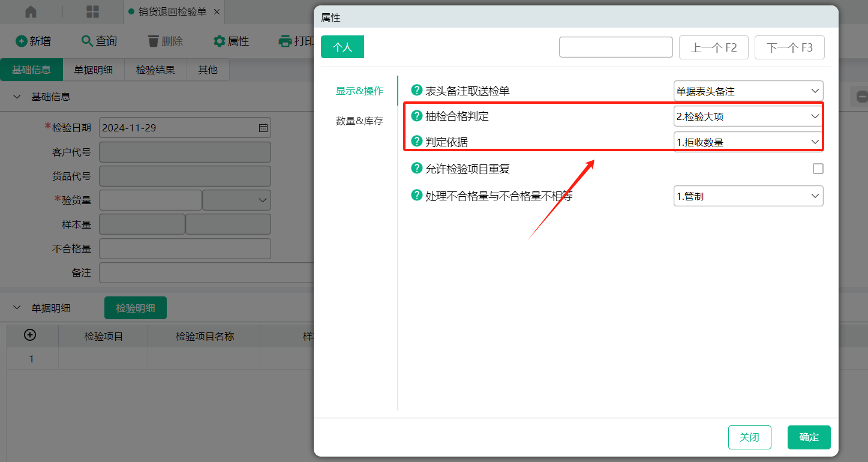Click the 关闭 button

click(749, 437)
